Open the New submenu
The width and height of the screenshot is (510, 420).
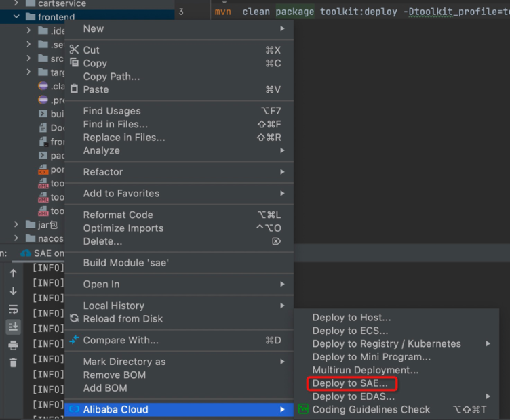[x=179, y=28]
